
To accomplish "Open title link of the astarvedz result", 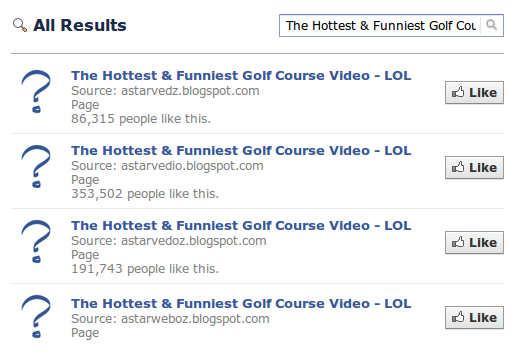I will point(241,76).
